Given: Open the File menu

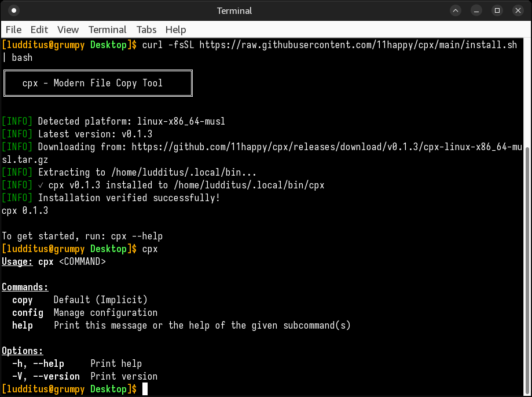Looking at the screenshot, I should pyautogui.click(x=13, y=30).
